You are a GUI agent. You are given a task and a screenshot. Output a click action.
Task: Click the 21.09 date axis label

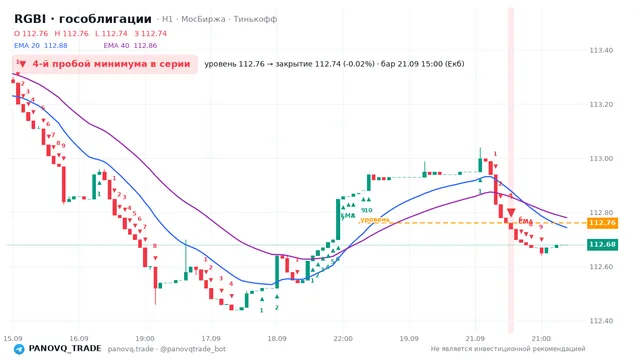[x=475, y=339]
